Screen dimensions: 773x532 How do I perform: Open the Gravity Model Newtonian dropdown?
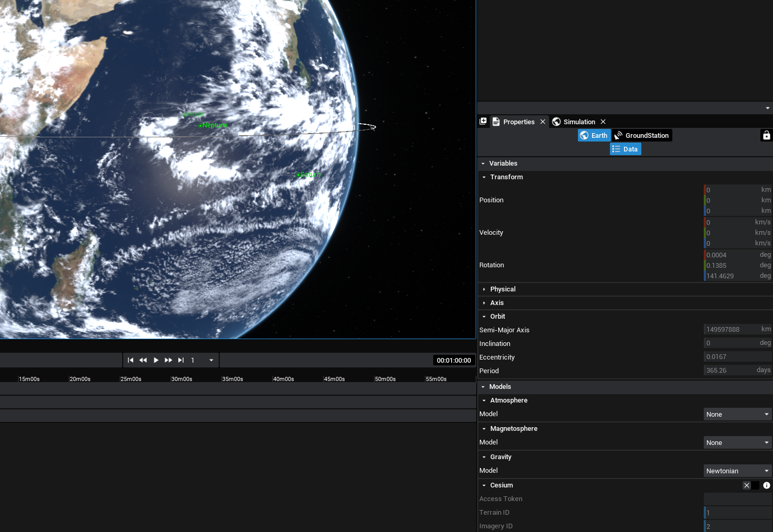(x=737, y=471)
